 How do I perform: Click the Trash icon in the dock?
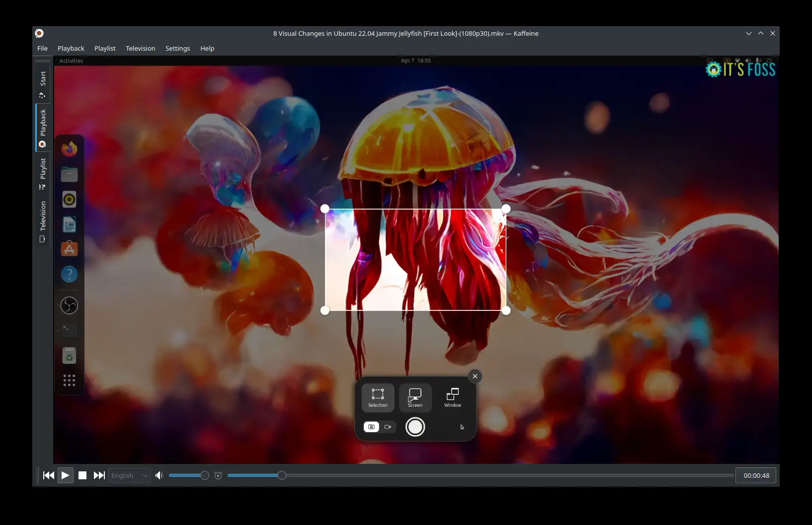(x=69, y=356)
